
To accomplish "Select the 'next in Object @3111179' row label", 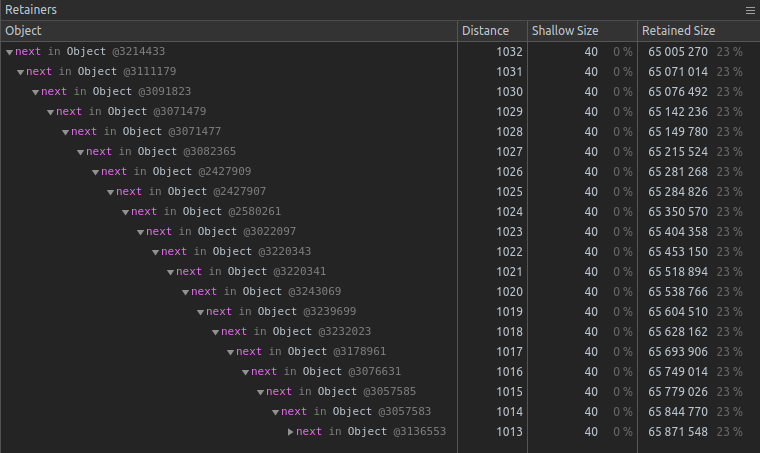I will pyautogui.click(x=101, y=71).
